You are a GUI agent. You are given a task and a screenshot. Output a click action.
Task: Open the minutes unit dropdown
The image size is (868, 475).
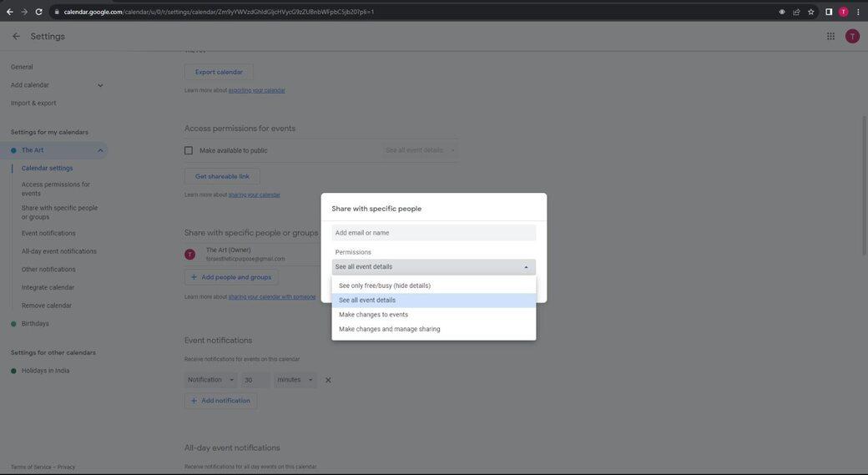click(x=295, y=380)
